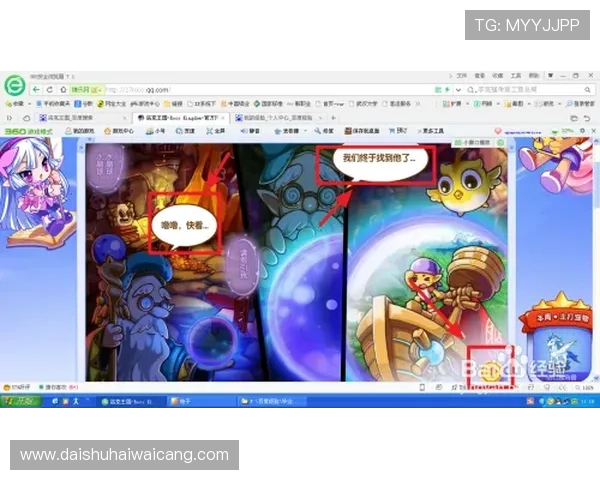This screenshot has width=600, height=480.
Task: Click the 全屏 fullscreen button
Action: (x=215, y=131)
